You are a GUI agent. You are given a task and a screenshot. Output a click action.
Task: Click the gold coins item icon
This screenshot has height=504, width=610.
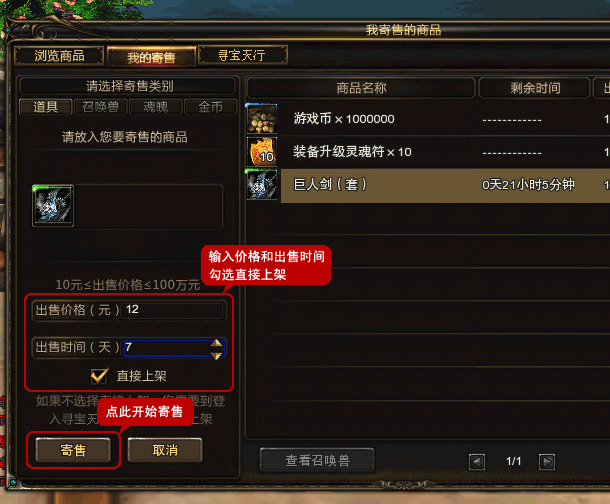(x=262, y=119)
